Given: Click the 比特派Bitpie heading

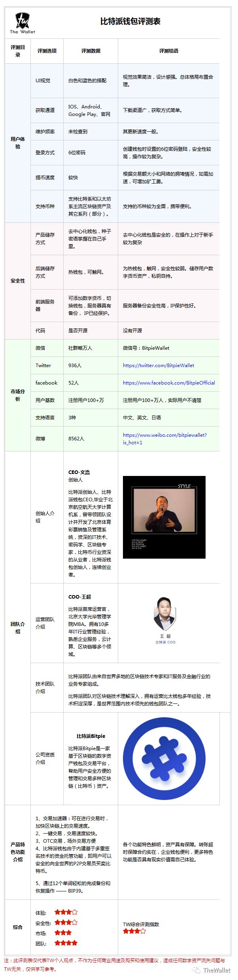Looking at the screenshot, I should (91, 736).
